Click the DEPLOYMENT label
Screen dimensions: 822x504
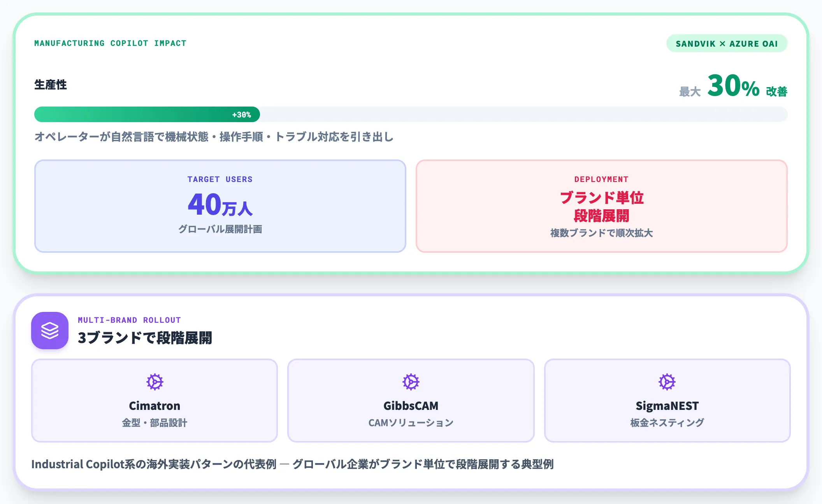pos(601,179)
